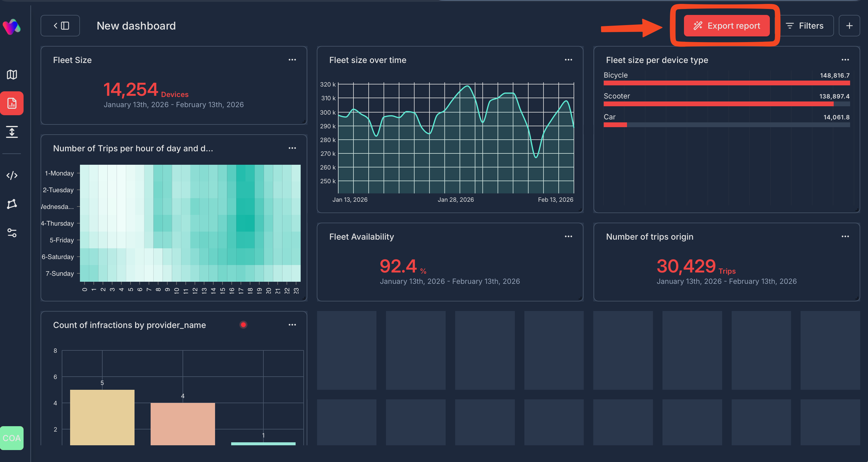Select the dashboard reports sidebar icon
The height and width of the screenshot is (462, 868).
(x=12, y=103)
